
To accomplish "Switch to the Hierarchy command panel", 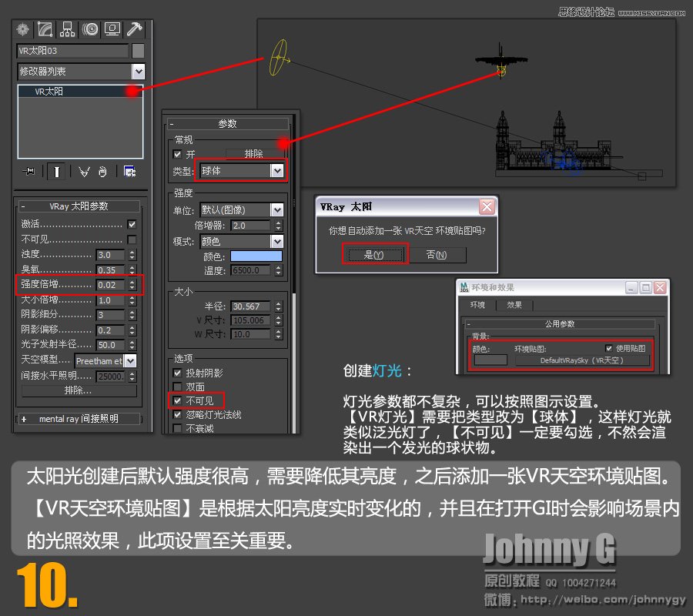I will click(67, 28).
